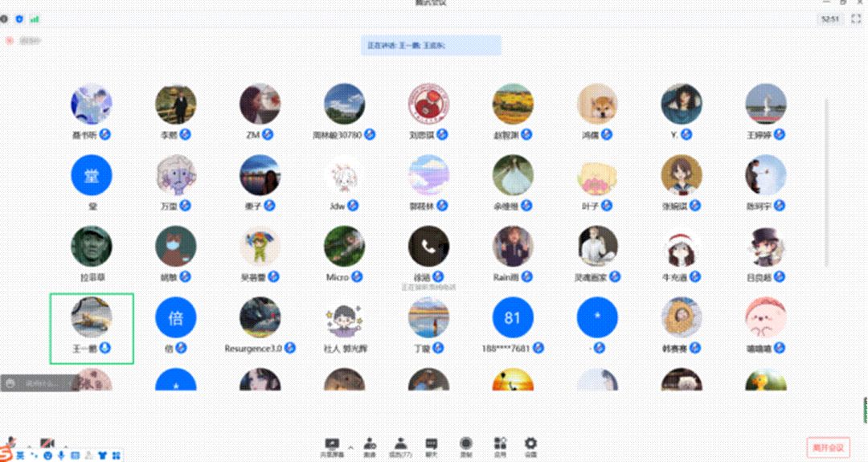This screenshot has height=462, width=868.
Task: Click the network signal bars icon
Action: click(x=35, y=18)
